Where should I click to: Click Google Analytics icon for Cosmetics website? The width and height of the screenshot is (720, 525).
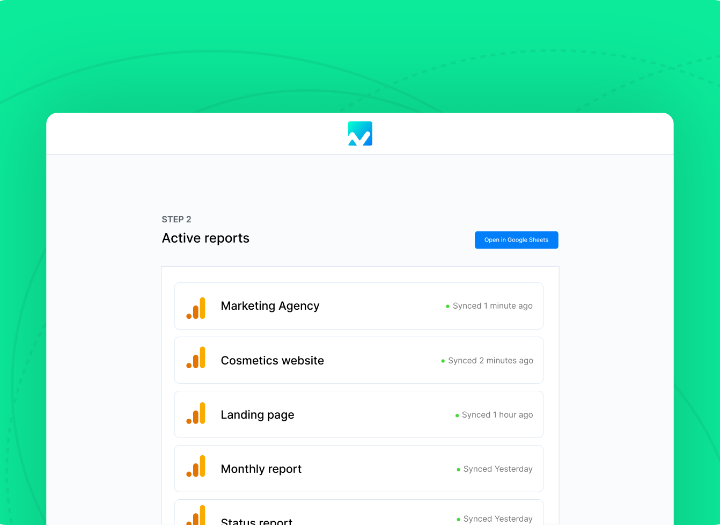click(x=196, y=357)
